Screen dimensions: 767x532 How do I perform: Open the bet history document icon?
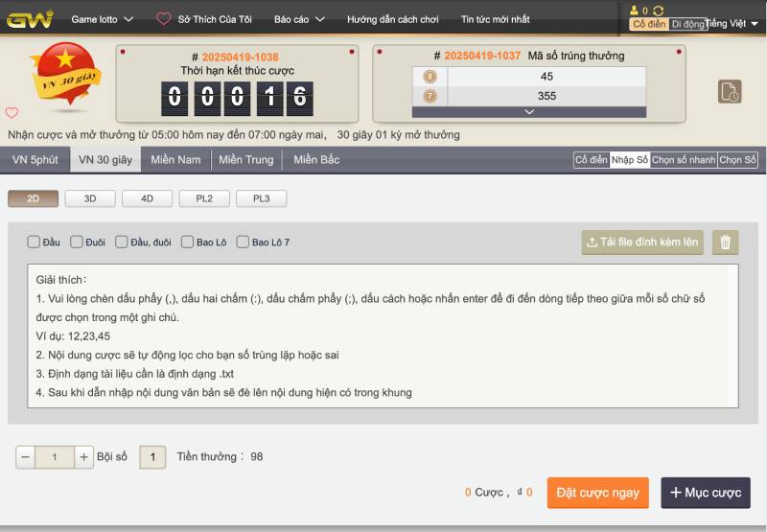coord(730,92)
